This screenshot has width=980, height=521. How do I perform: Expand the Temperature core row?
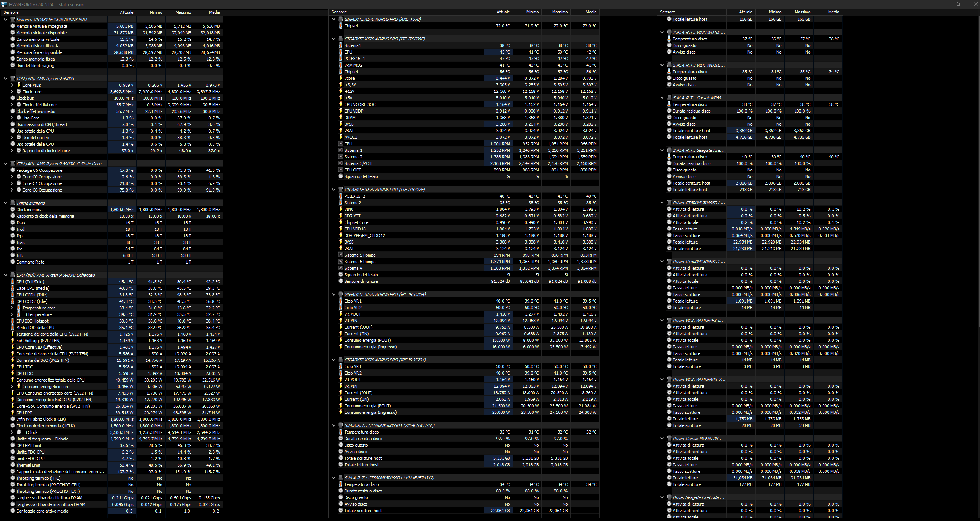(x=12, y=308)
